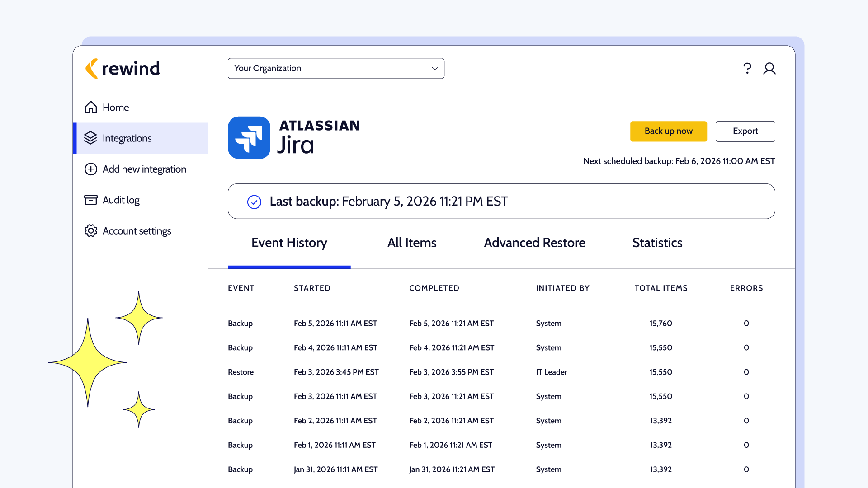Click the Rewind logo
This screenshot has width=868, height=488.
point(123,69)
